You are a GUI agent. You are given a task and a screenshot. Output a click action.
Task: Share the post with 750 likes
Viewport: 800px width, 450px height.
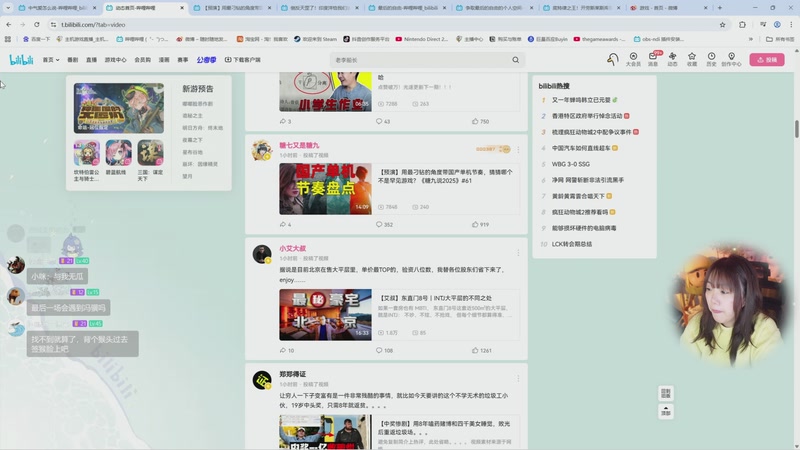285,121
